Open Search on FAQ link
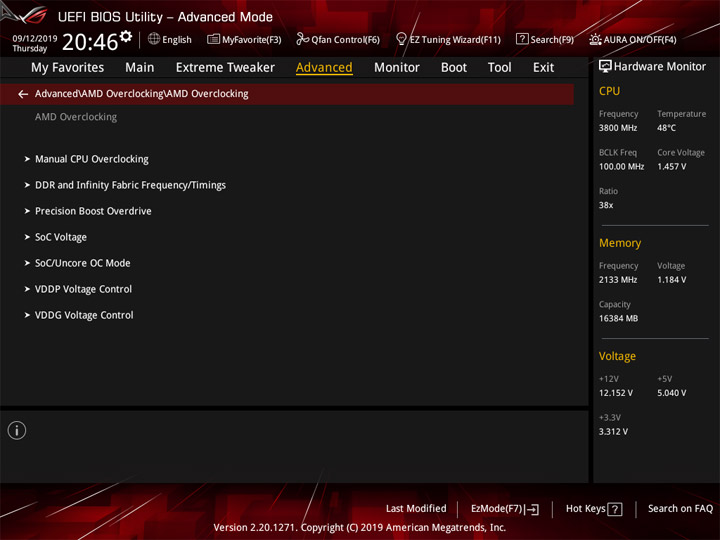The image size is (720, 540). coord(680,509)
